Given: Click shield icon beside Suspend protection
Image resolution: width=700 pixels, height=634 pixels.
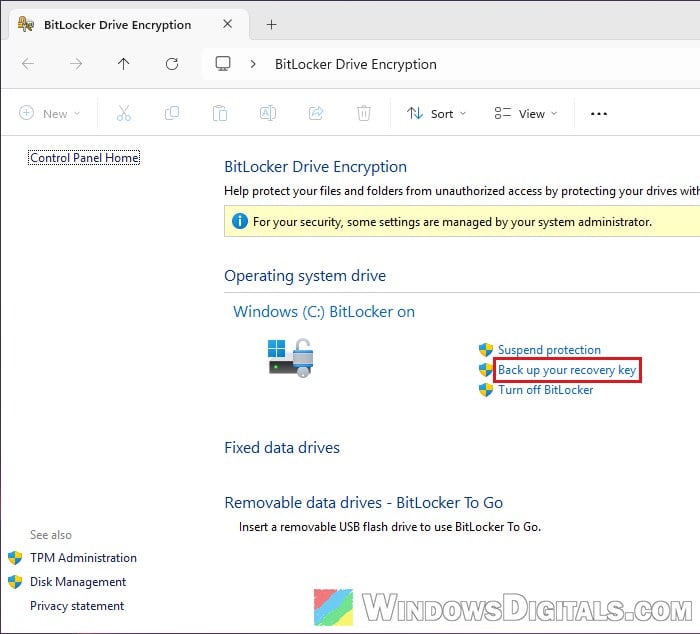Looking at the screenshot, I should (486, 350).
